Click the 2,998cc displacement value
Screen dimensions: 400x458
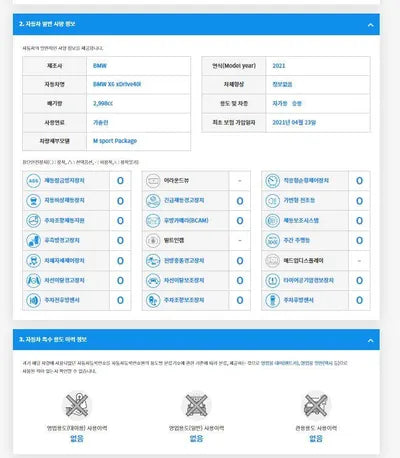pyautogui.click(x=103, y=104)
